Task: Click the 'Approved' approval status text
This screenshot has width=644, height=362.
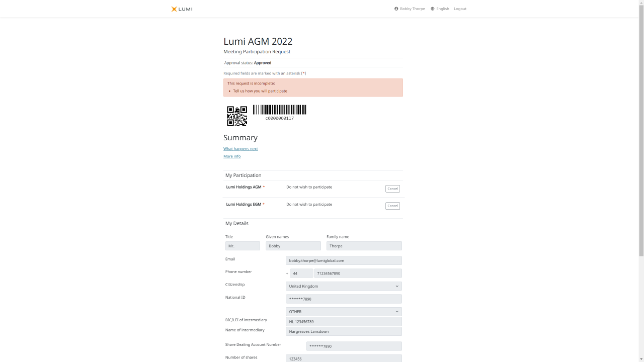Action: [x=263, y=63]
